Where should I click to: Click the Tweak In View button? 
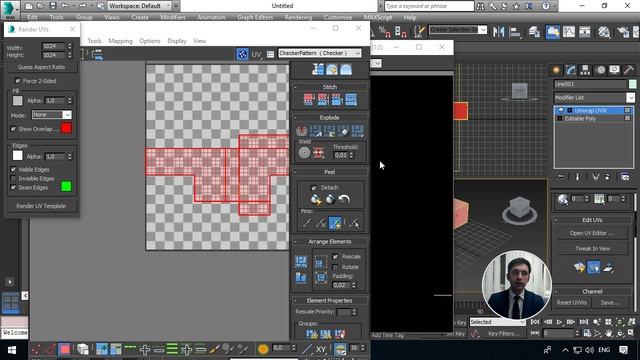tap(592, 249)
